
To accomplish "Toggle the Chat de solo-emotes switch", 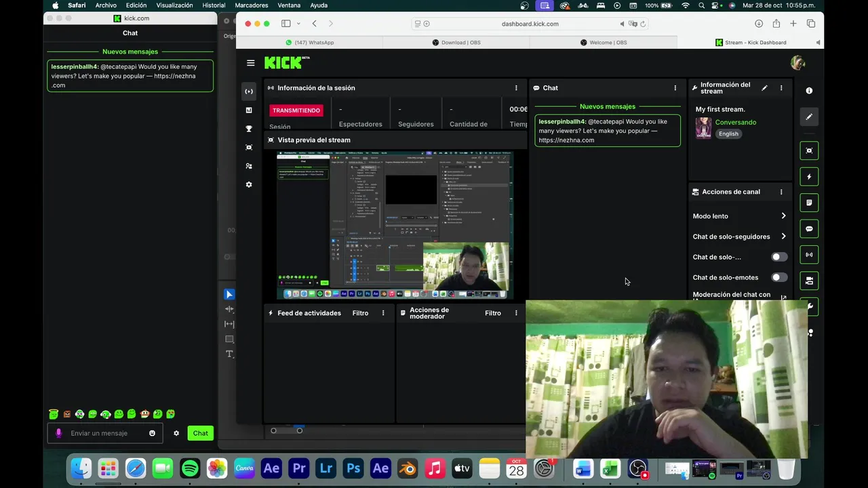I will click(779, 277).
